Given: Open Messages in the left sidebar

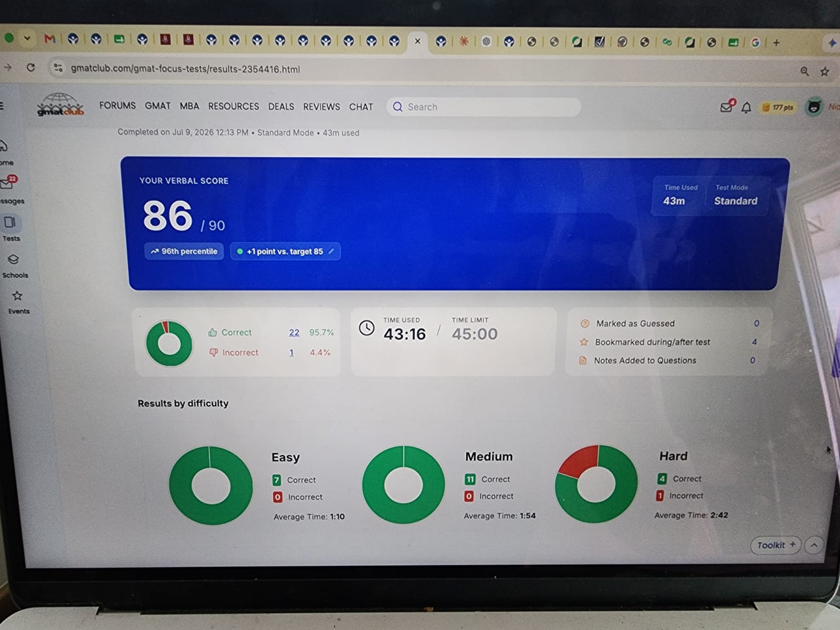Looking at the screenshot, I should pos(10,190).
